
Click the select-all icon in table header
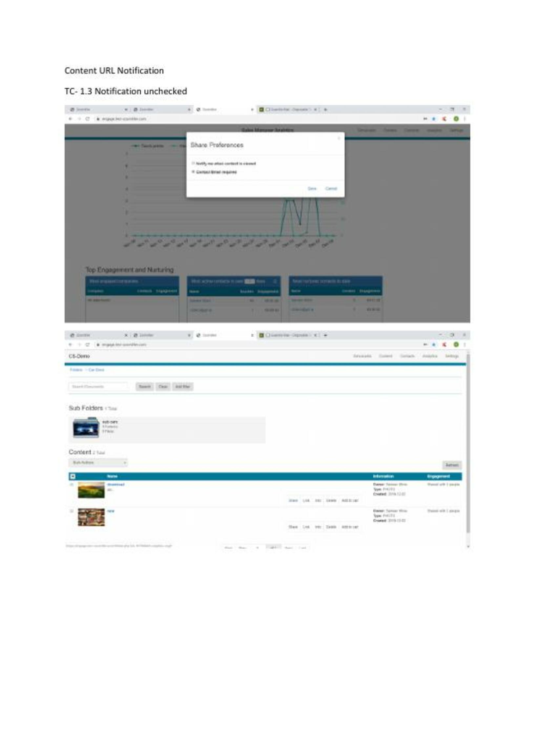coord(73,476)
